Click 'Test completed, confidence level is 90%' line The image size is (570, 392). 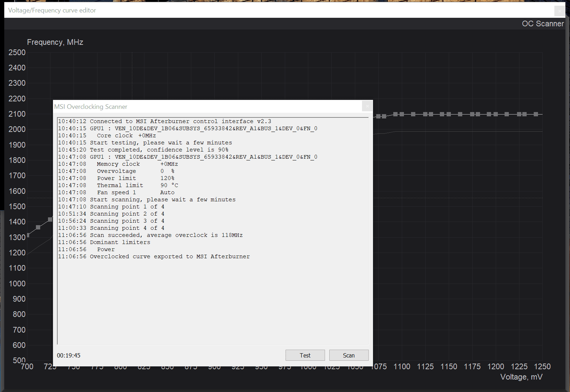click(x=143, y=150)
